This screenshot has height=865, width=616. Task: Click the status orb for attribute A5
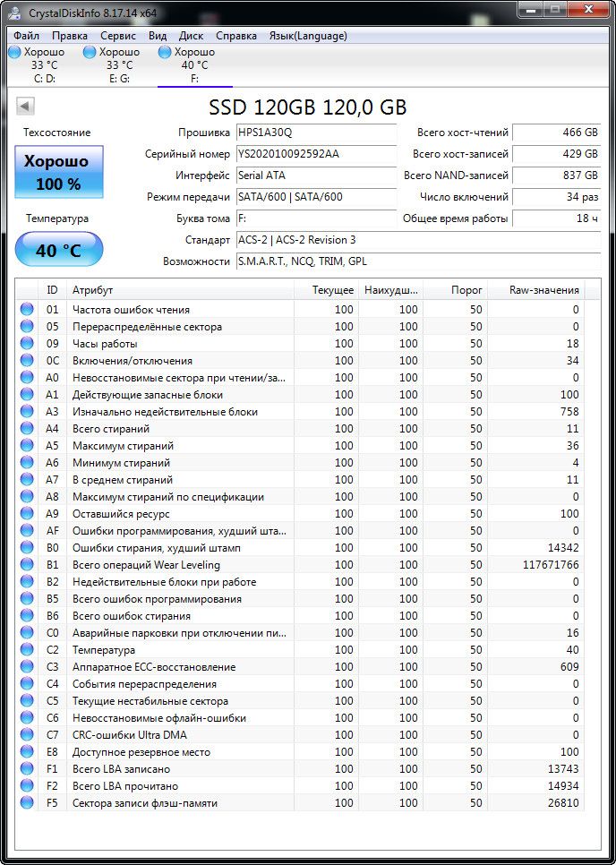tap(27, 446)
